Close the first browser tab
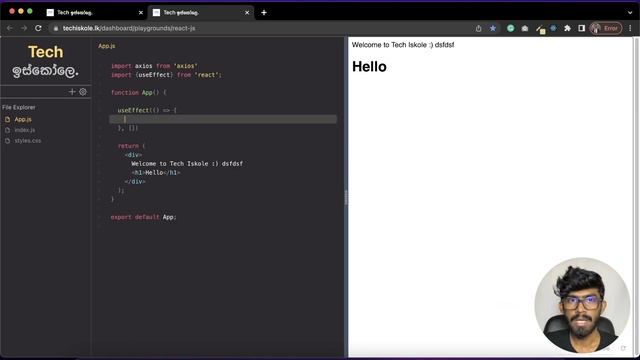This screenshot has height=360, width=640. [x=141, y=13]
